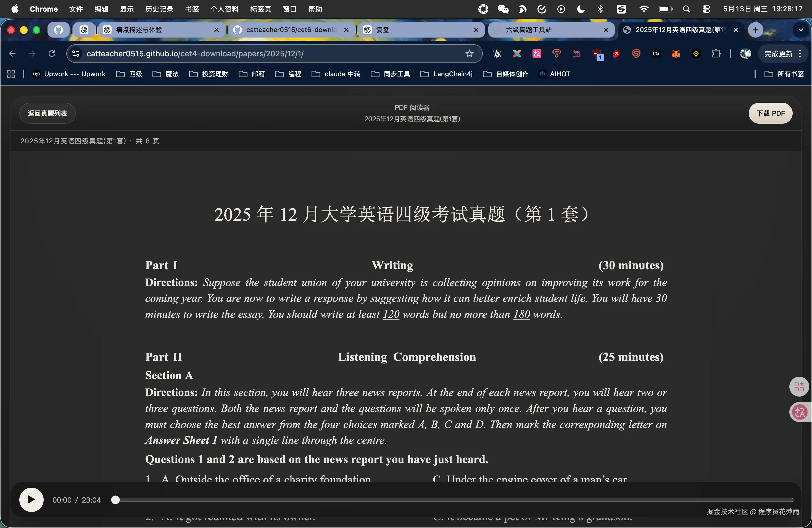Image resolution: width=812 pixels, height=528 pixels.
Task: Click the battery status icon
Action: point(666,9)
